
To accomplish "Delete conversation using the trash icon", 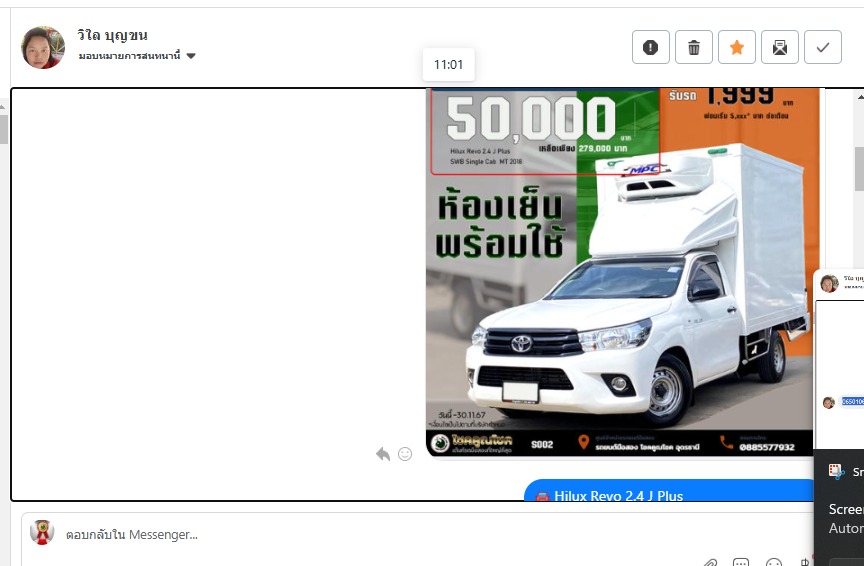I will (x=694, y=47).
